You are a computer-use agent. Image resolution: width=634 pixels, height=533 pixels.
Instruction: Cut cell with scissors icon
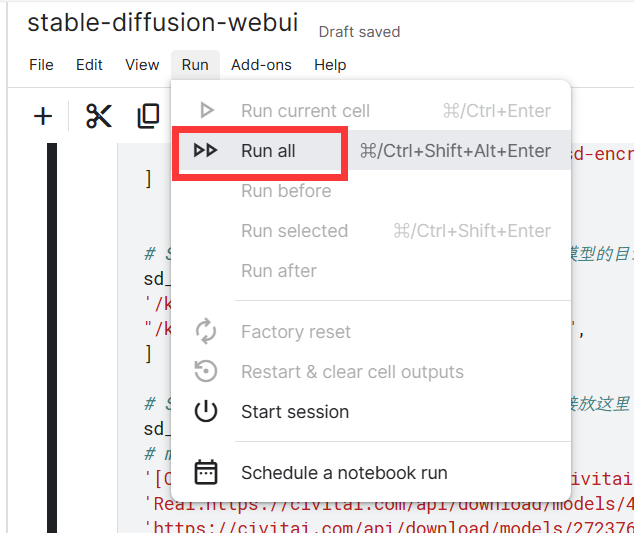99,116
